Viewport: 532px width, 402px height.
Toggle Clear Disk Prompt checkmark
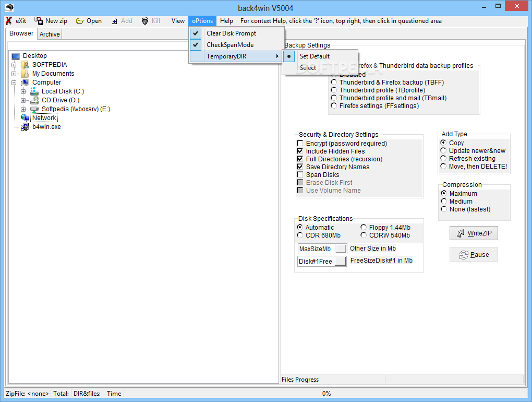[x=196, y=33]
